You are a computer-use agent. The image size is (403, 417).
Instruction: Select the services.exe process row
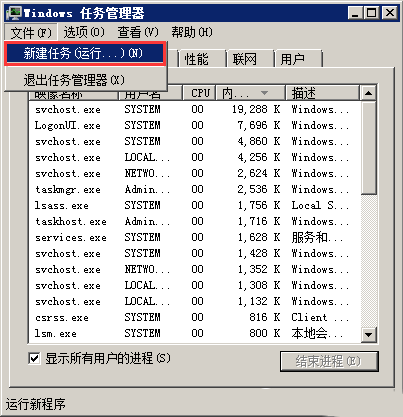[x=195, y=237]
